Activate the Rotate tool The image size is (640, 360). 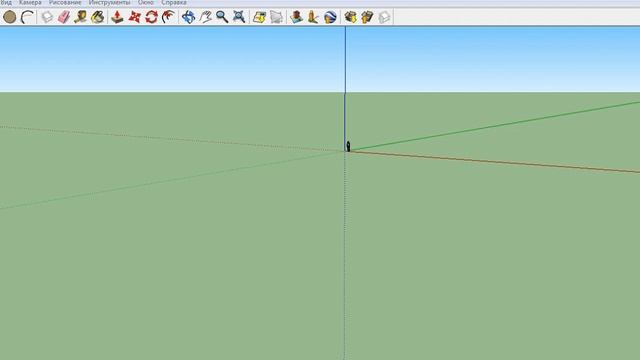(x=151, y=17)
